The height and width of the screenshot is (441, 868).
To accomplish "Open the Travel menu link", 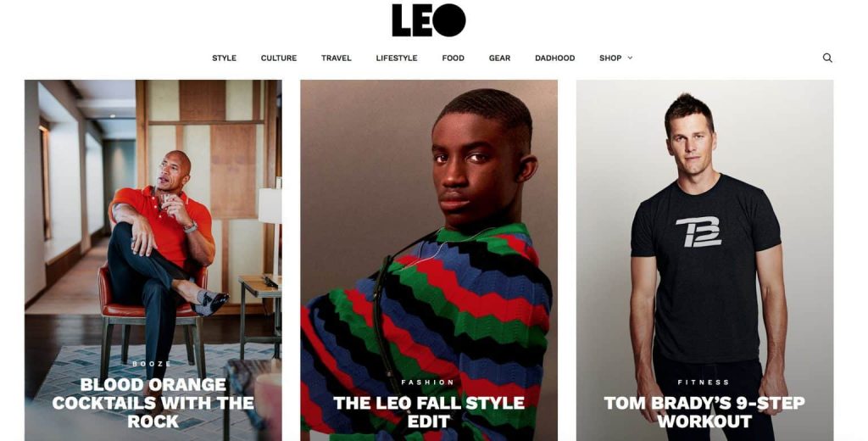I will 336,58.
